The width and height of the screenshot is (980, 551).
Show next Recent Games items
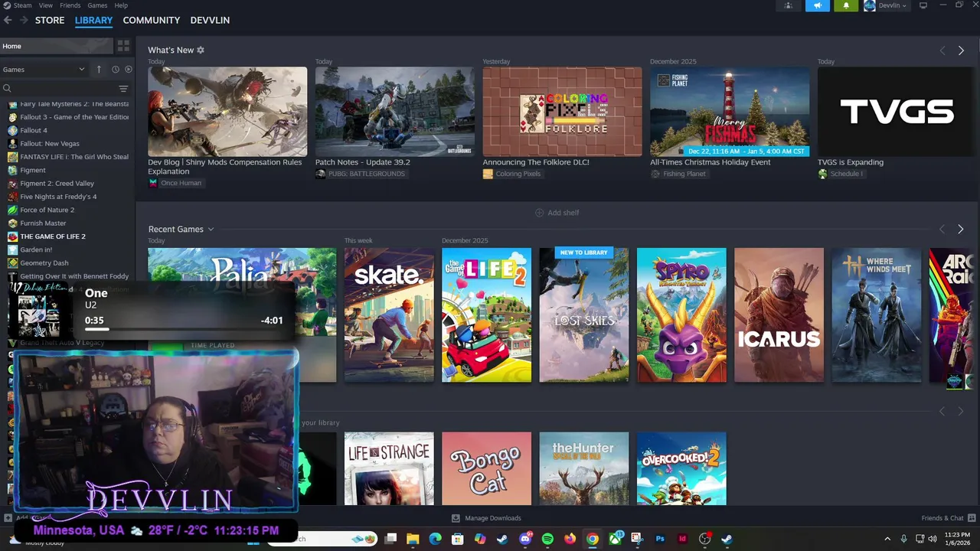point(961,229)
